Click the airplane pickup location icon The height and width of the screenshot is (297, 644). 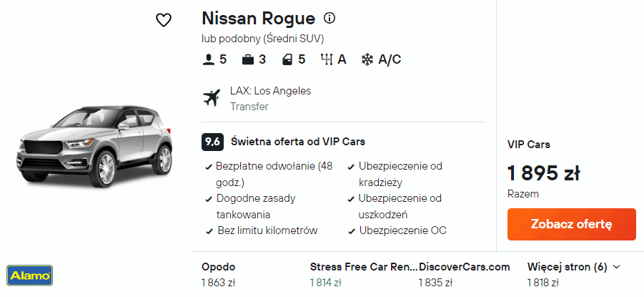pyautogui.click(x=212, y=98)
